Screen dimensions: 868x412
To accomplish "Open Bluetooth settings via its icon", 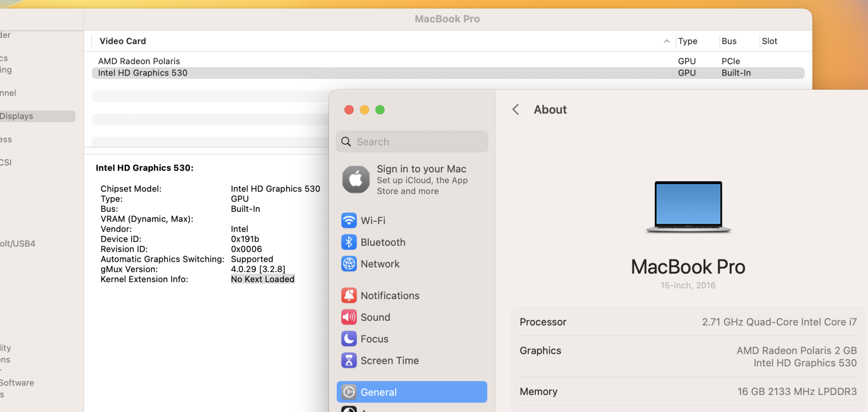I will [349, 242].
